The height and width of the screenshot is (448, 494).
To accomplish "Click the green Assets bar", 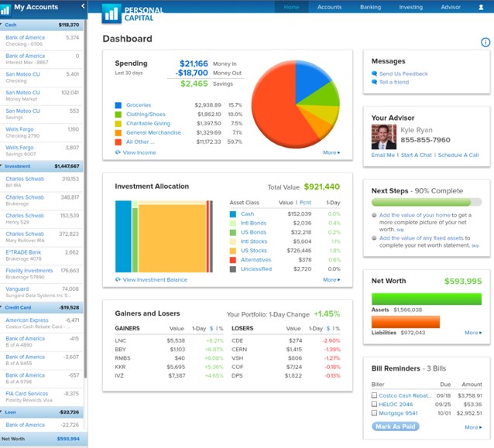I will [427, 299].
